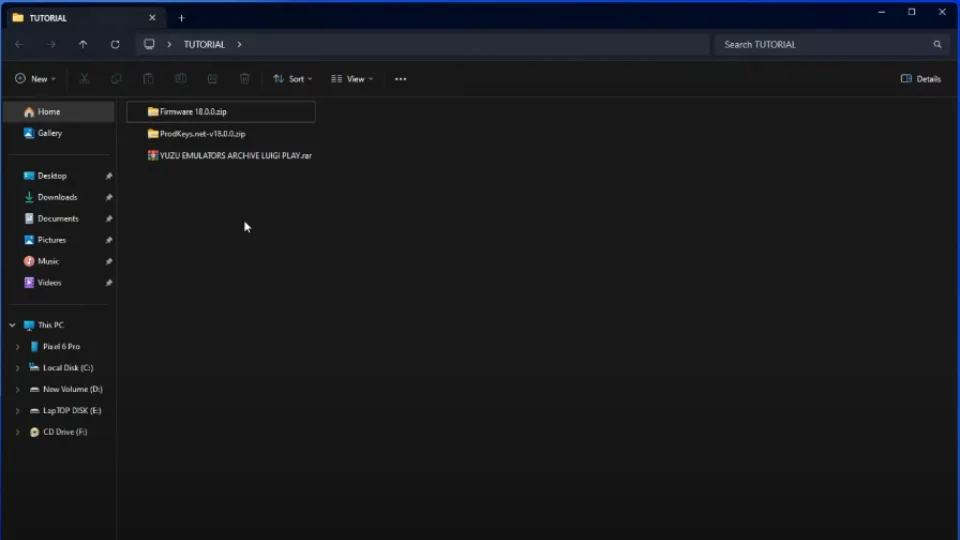
Task: Close the TUTORIAL tab
Action: pyautogui.click(x=152, y=18)
